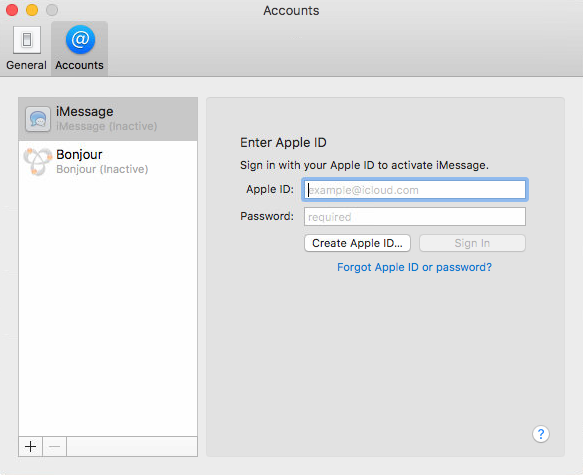Image resolution: width=583 pixels, height=475 pixels.
Task: Minimize the Accounts window
Action: (x=32, y=10)
